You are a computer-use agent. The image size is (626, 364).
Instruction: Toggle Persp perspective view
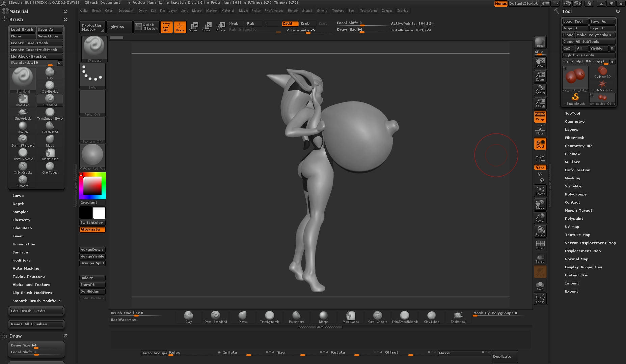coord(540,117)
